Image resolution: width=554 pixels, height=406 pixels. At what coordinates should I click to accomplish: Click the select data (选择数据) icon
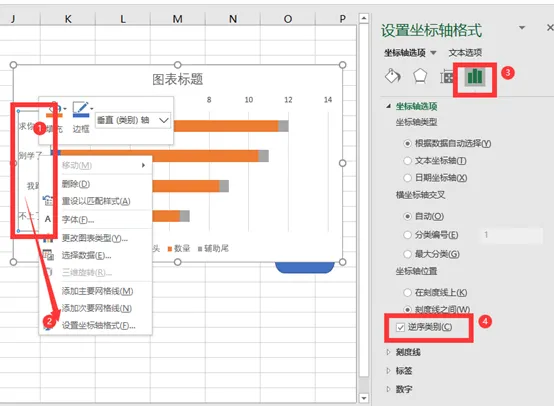[x=48, y=255]
